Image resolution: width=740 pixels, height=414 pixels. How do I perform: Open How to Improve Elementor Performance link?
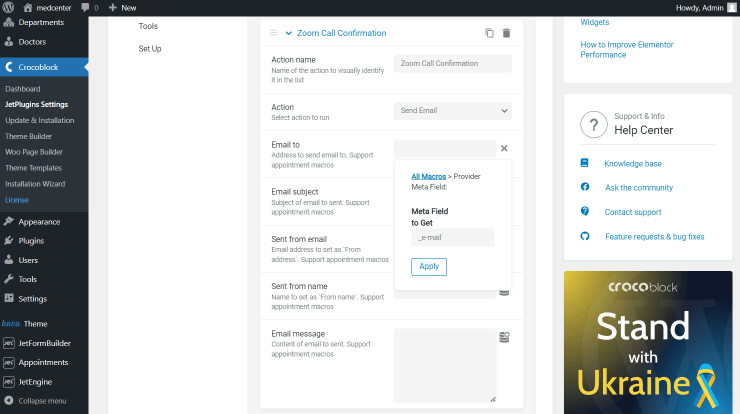pyautogui.click(x=627, y=50)
